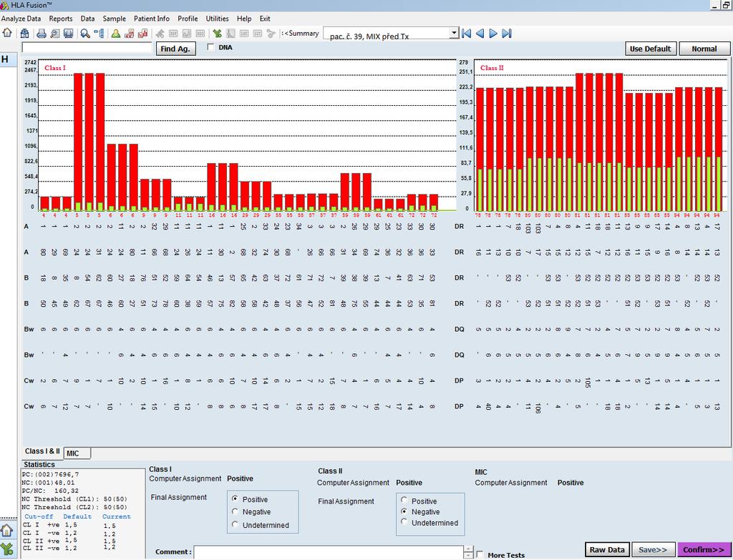This screenshot has height=560, width=733.
Task: Click the binoculars search icon in toolbar
Action: click(x=24, y=33)
